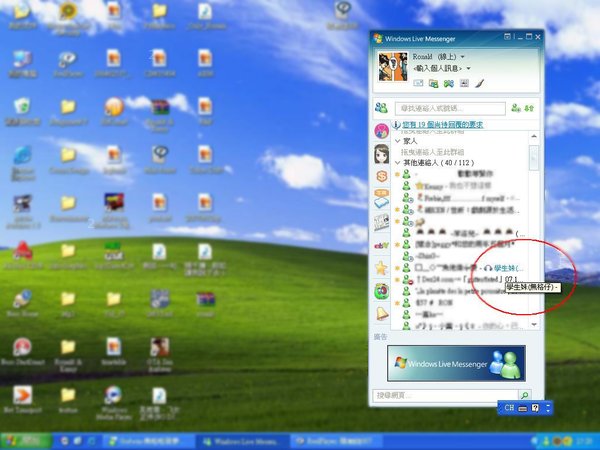Open the orange S tab in Messenger sidebar
Viewport: 600px width, 450px height.
tap(382, 176)
